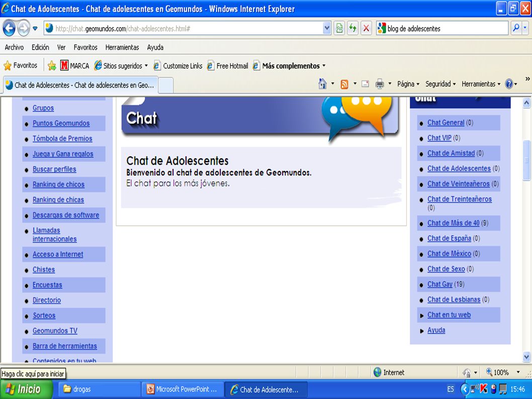Switch to the drogas folder taskbar item
Viewport: 532px width, 399px height.
(x=99, y=389)
